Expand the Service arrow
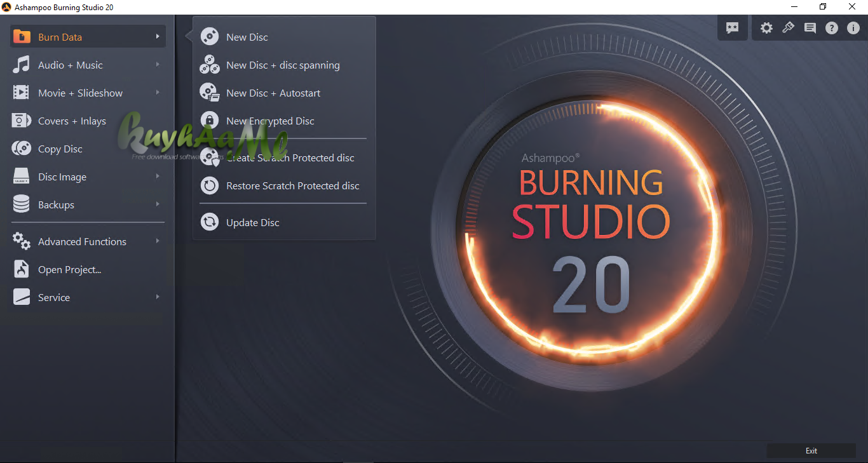868x463 pixels. click(157, 297)
